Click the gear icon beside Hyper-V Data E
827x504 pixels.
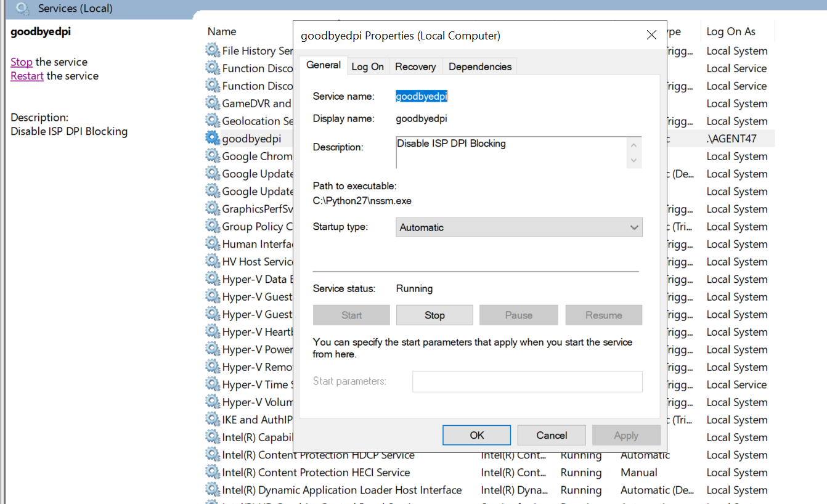(213, 278)
